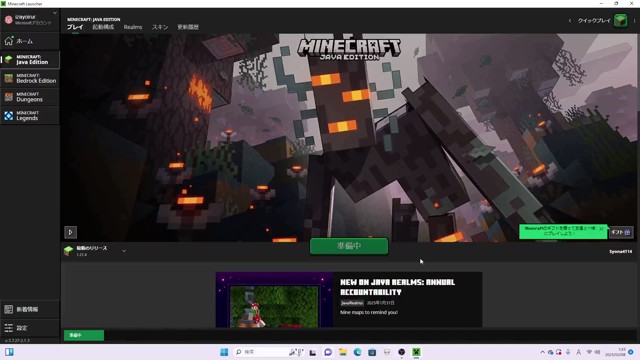This screenshot has height=360, width=640.
Task: Open Microsoft Edge from the taskbar
Action: point(358,352)
